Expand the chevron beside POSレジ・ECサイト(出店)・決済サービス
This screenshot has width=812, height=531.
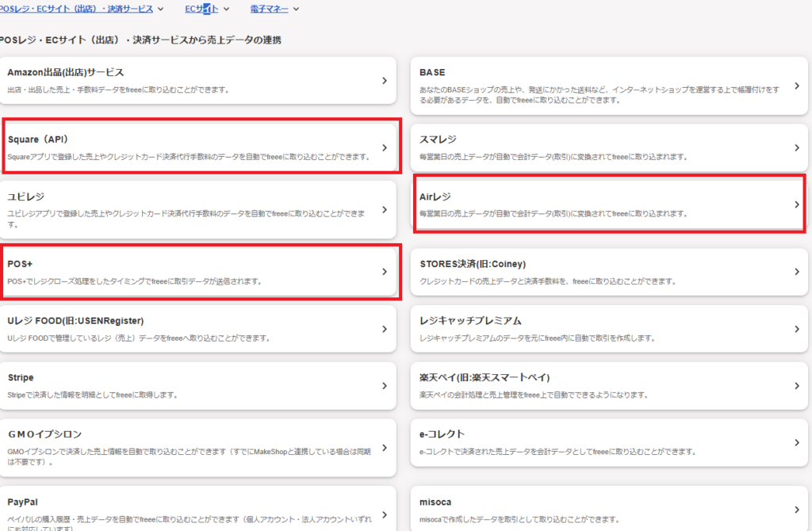click(160, 9)
